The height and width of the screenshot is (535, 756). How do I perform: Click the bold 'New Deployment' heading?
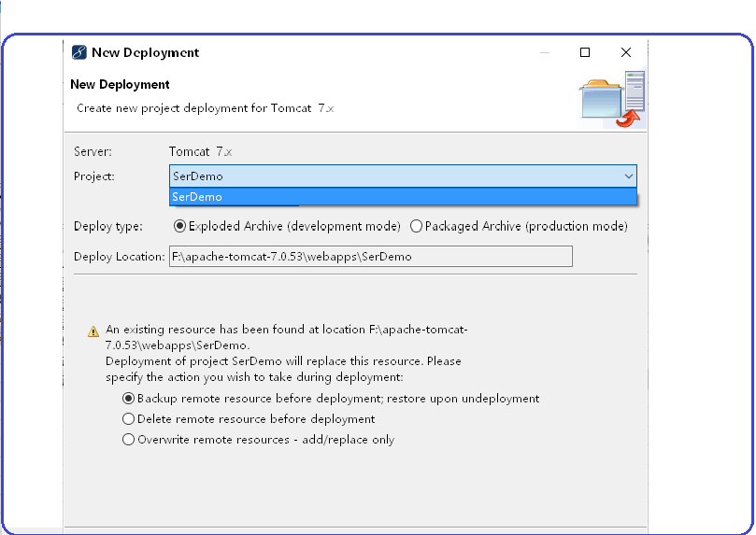(x=120, y=85)
